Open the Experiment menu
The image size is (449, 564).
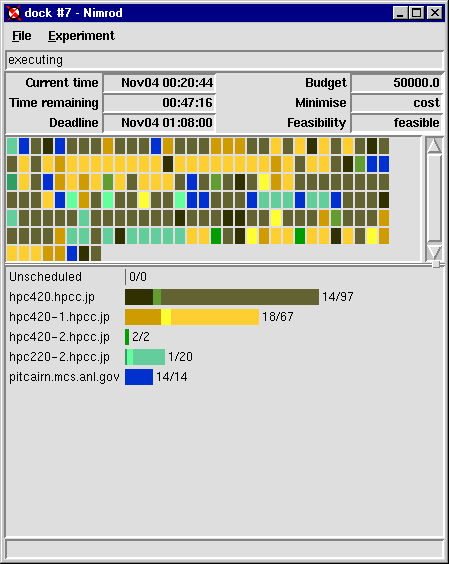[x=81, y=36]
